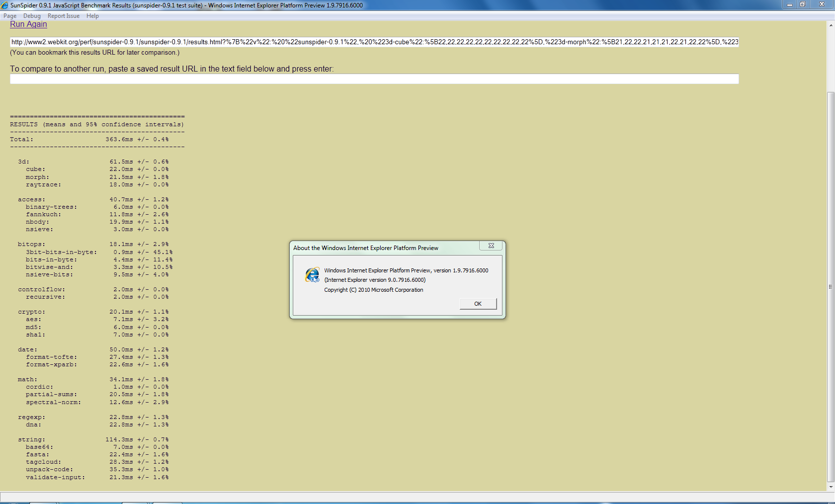Close the About dialog with X

(x=491, y=246)
